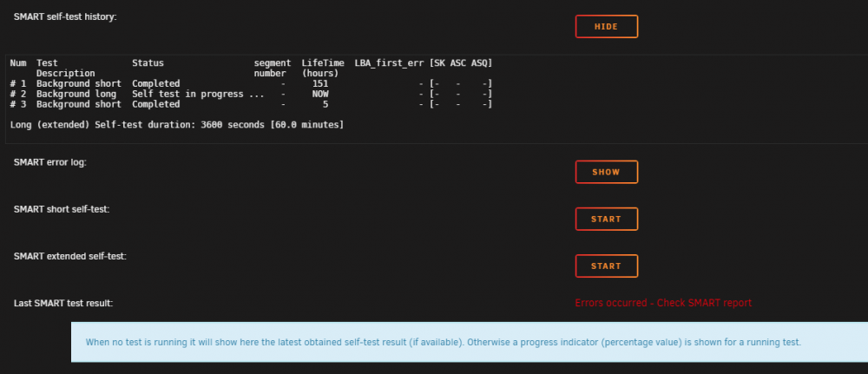Image resolution: width=868 pixels, height=374 pixels.
Task: Click the 'Errors occurred - Check SMART report' result
Action: click(x=663, y=303)
